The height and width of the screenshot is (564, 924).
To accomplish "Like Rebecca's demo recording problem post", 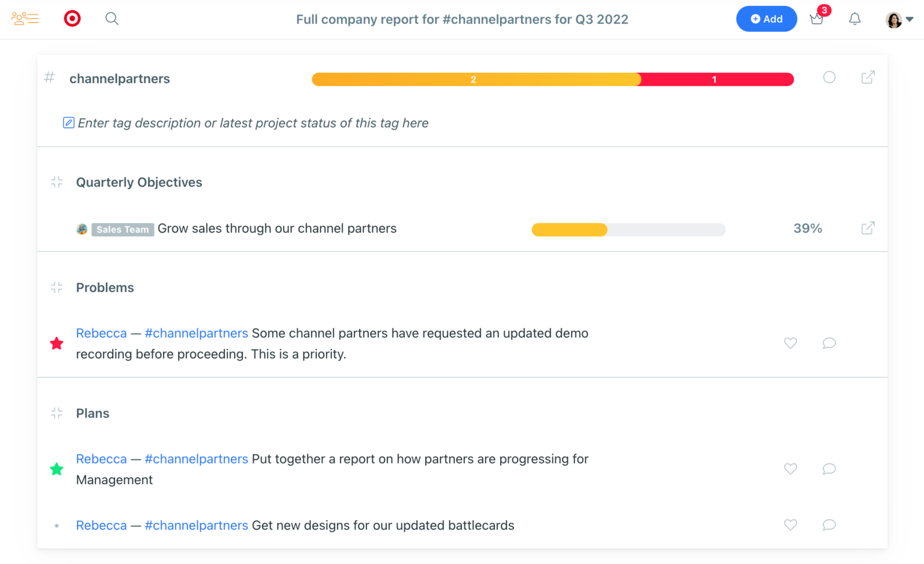I will (x=790, y=343).
